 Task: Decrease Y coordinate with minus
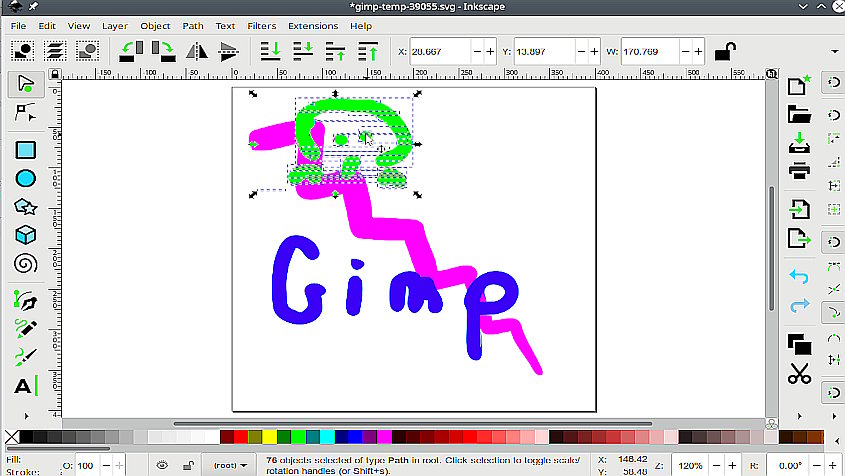[581, 52]
